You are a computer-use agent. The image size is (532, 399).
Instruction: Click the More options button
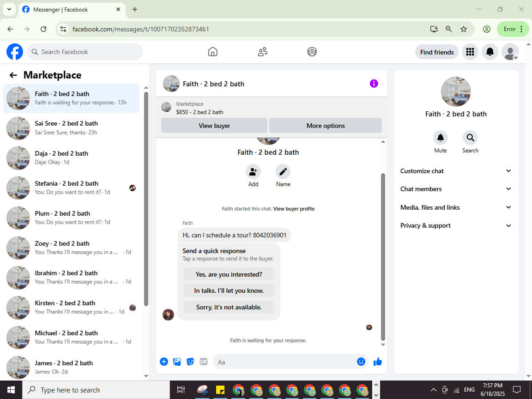pyautogui.click(x=326, y=126)
